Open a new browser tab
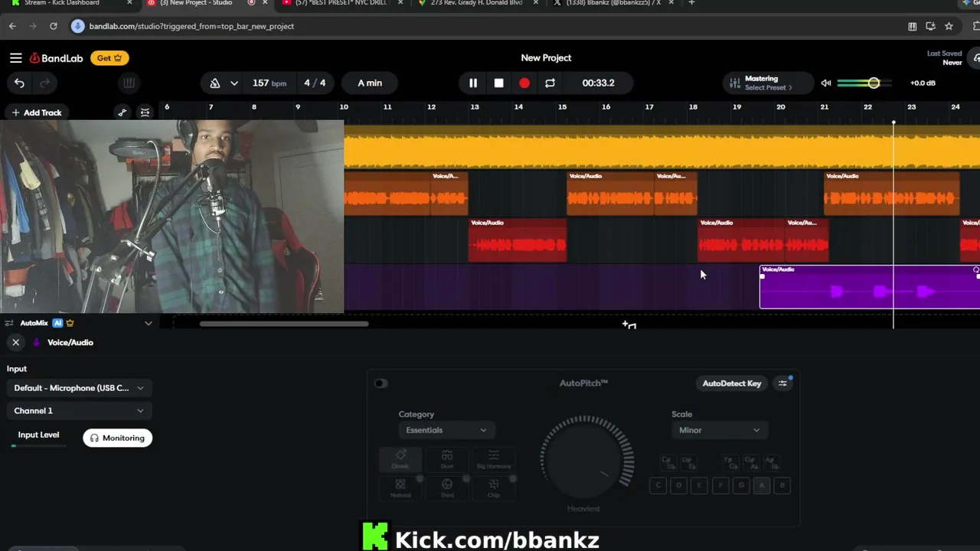The height and width of the screenshot is (551, 980). pos(691,3)
